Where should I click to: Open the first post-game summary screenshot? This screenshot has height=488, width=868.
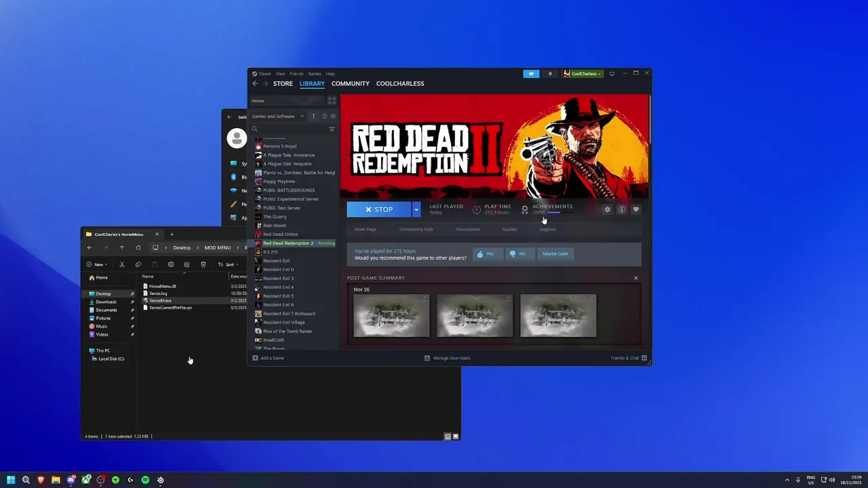pyautogui.click(x=391, y=315)
